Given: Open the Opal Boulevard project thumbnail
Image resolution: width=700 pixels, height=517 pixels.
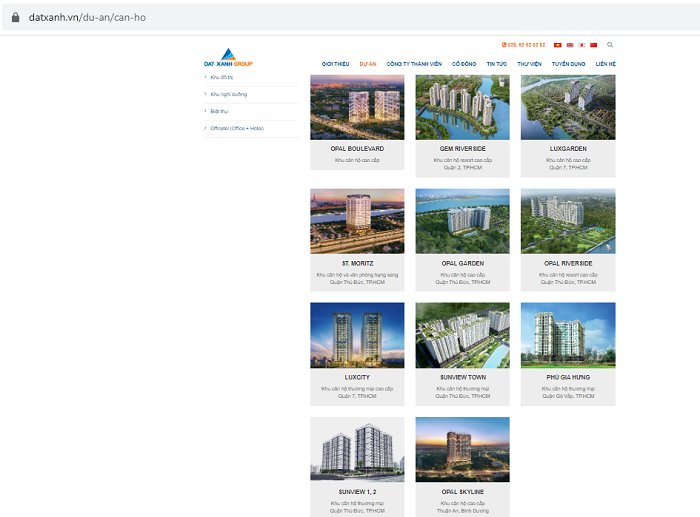Looking at the screenshot, I should click(x=357, y=107).
